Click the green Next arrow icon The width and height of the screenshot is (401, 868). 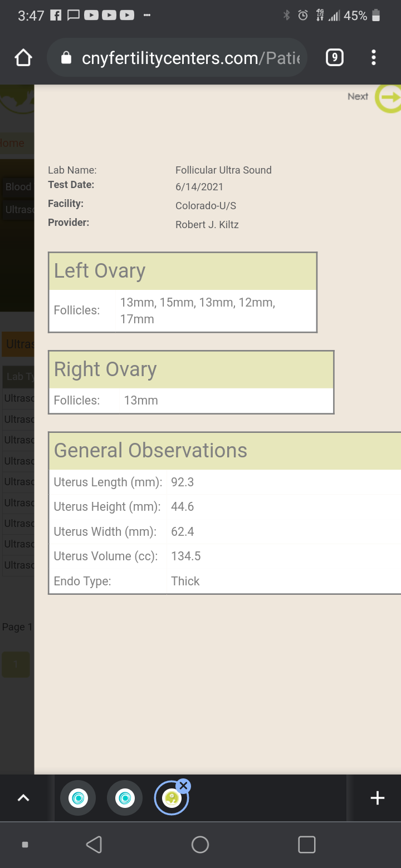pyautogui.click(x=389, y=97)
